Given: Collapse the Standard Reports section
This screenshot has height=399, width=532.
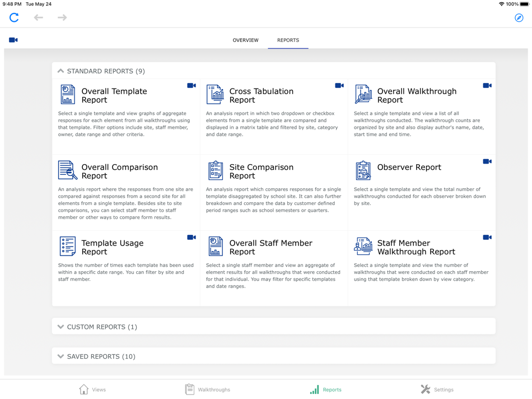Looking at the screenshot, I should pyautogui.click(x=60, y=71).
